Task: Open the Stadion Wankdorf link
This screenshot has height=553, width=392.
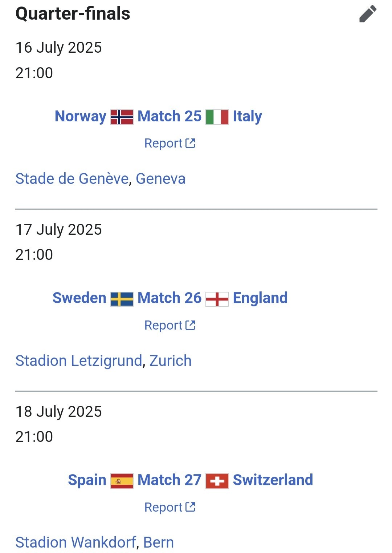Action: [76, 542]
